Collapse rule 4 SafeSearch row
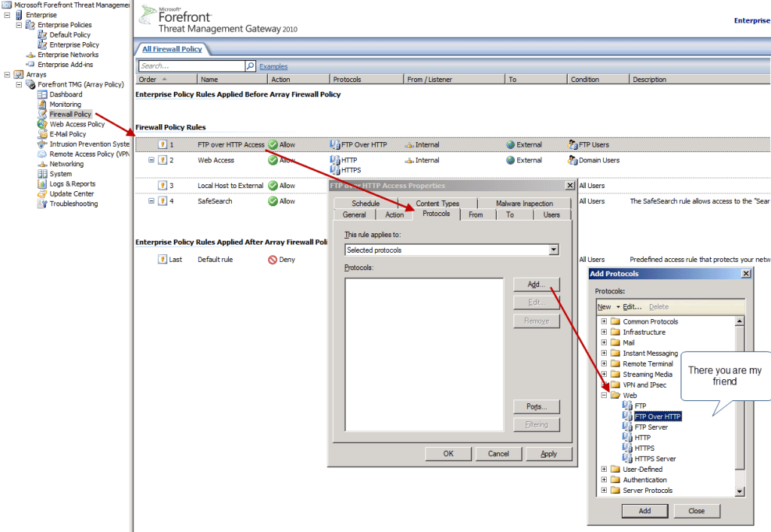The width and height of the screenshot is (771, 532). pyautogui.click(x=151, y=201)
